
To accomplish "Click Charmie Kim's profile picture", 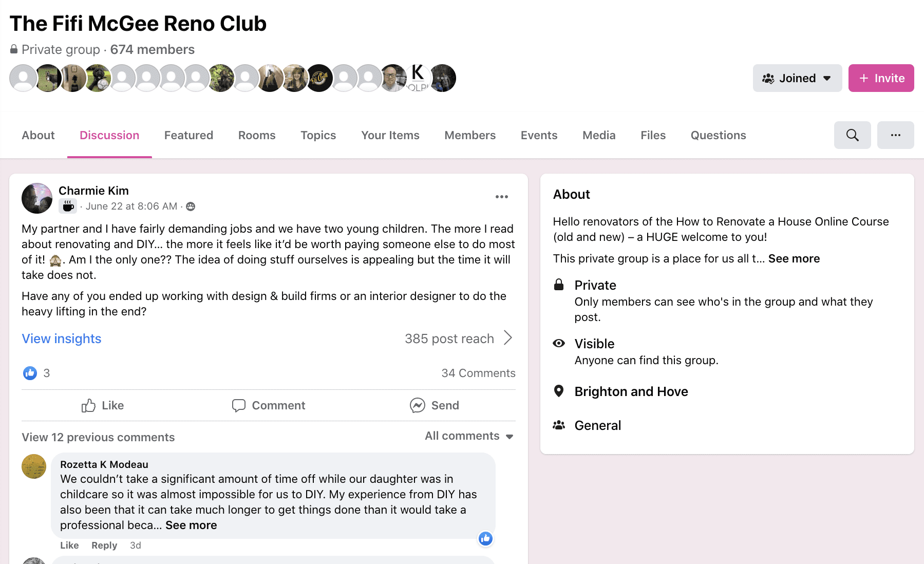I will point(36,198).
